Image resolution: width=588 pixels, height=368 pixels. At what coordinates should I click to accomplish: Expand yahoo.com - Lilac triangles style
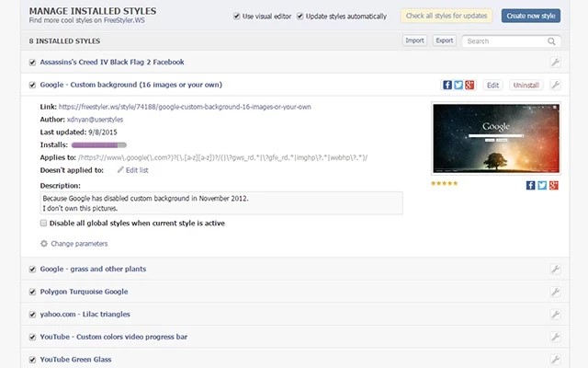click(x=85, y=314)
